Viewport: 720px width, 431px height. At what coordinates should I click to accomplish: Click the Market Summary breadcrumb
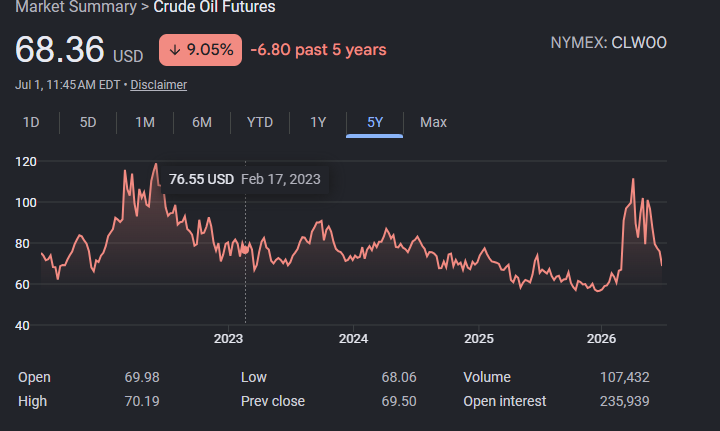[x=76, y=7]
